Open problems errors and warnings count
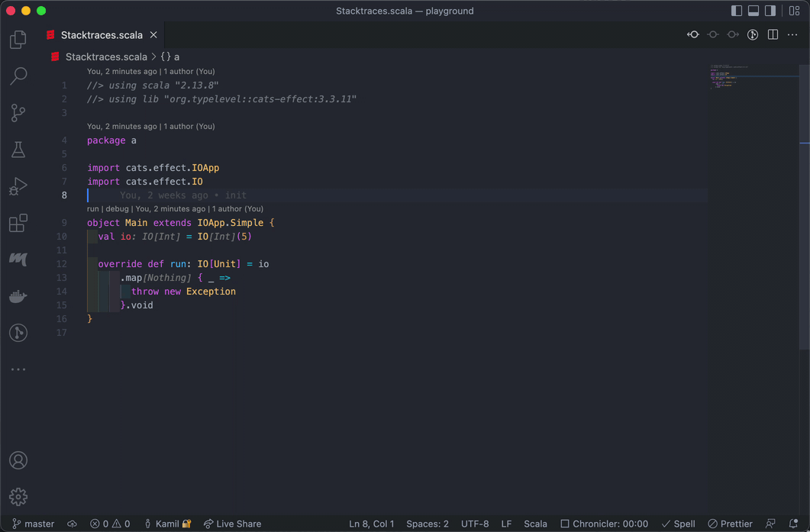 coord(110,524)
